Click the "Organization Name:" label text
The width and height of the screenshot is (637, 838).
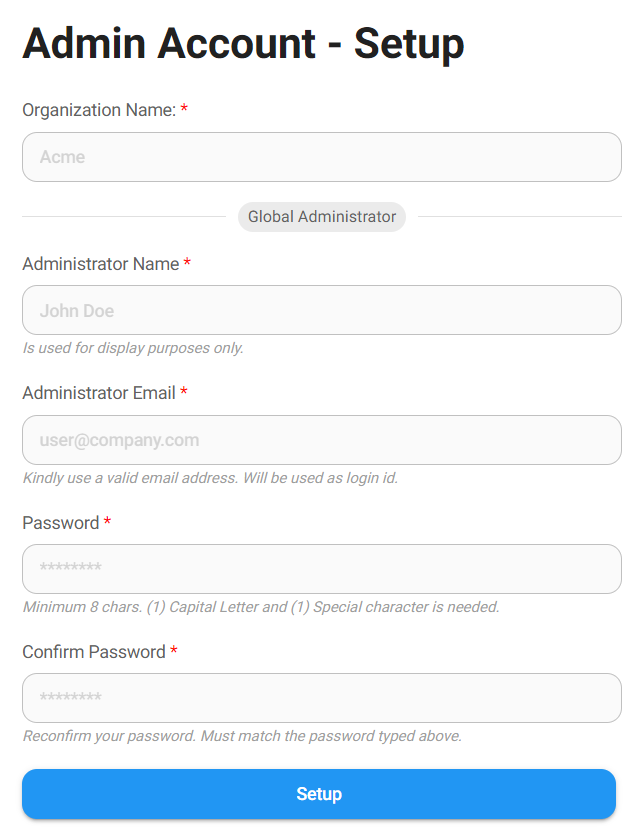tap(98, 110)
